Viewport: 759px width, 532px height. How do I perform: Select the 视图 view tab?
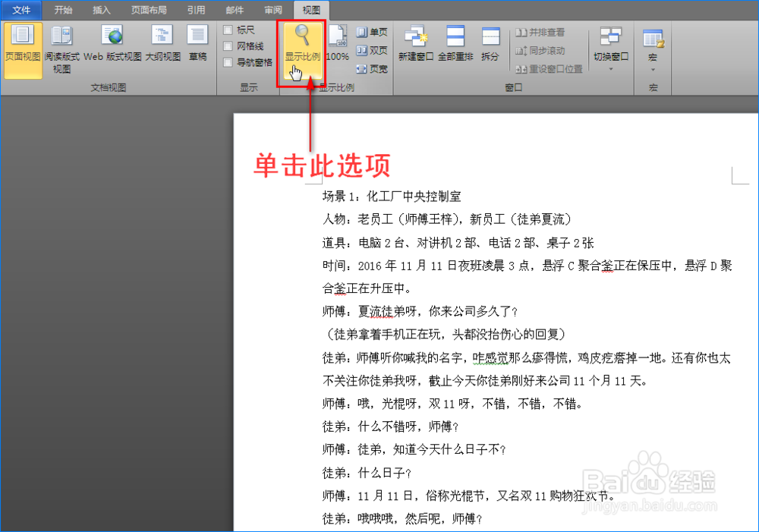311,10
